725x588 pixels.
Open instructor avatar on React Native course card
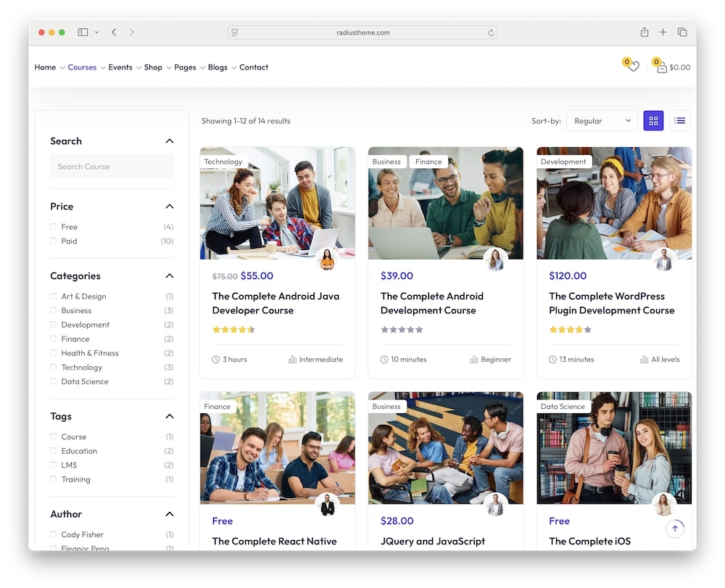coord(327,505)
